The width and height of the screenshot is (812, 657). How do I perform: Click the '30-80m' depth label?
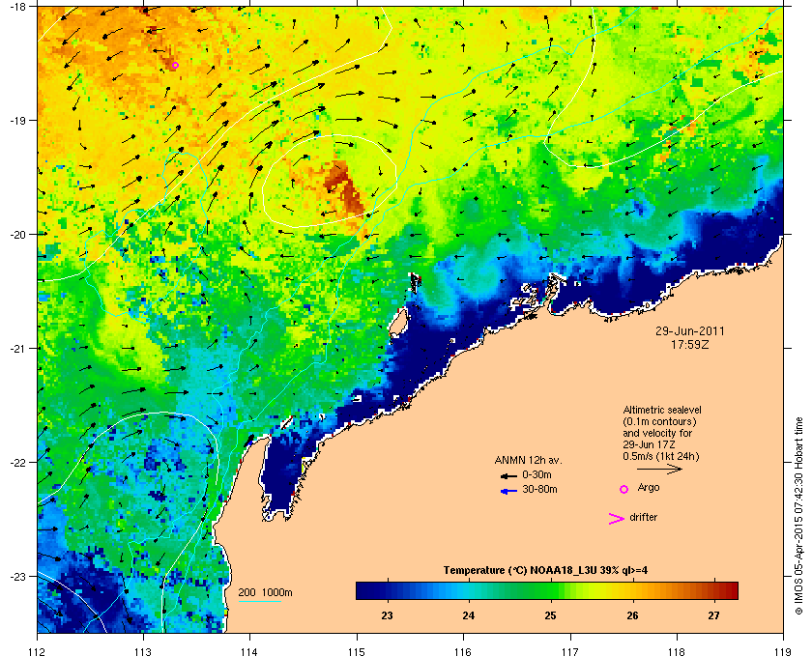point(539,489)
